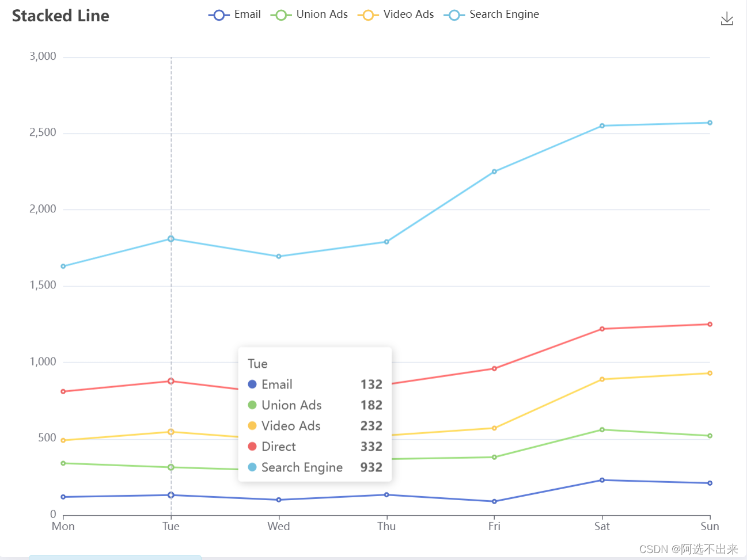Click the tooltip Video Ads value 232
This screenshot has width=747, height=560.
click(x=371, y=426)
